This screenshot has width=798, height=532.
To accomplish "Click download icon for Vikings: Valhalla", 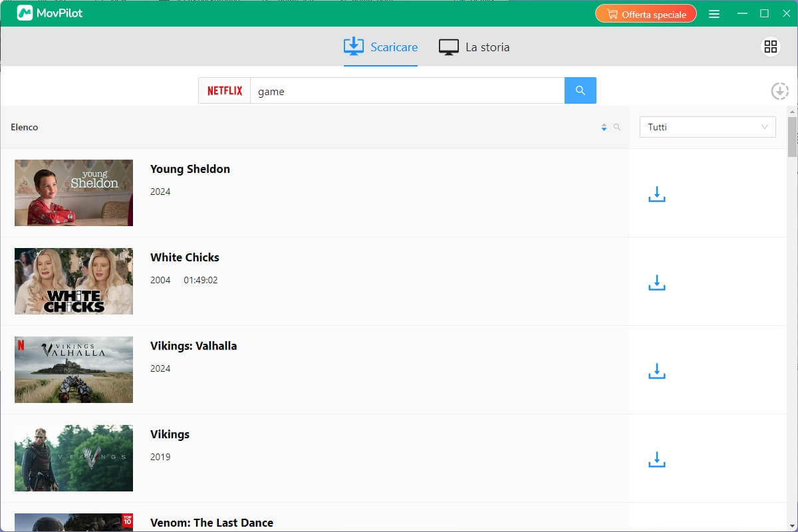I will click(656, 371).
